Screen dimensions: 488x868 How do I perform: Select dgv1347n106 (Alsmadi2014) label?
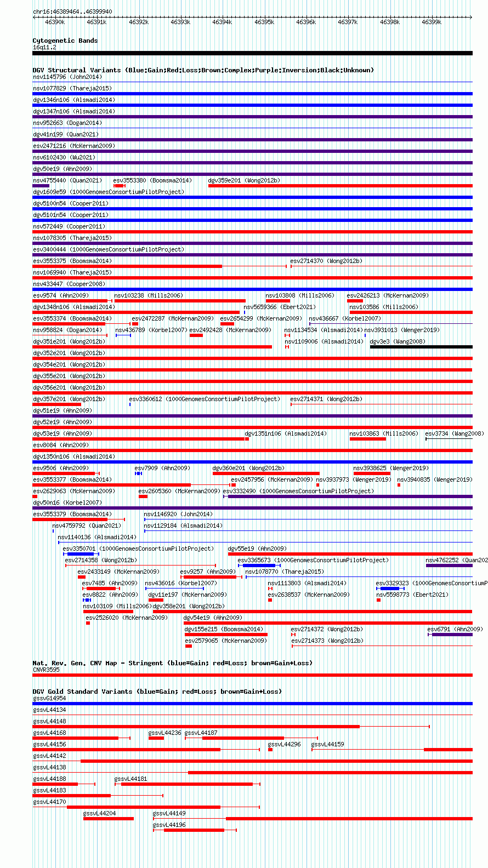(73, 111)
